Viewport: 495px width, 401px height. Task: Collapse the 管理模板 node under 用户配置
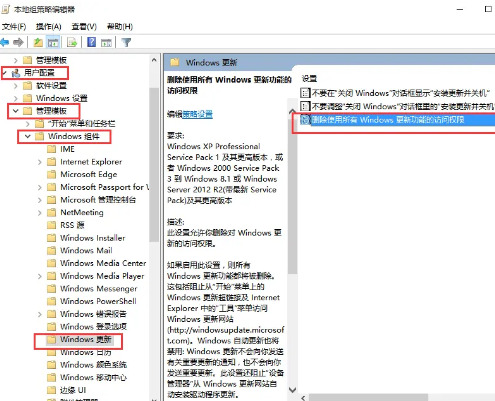coord(16,111)
